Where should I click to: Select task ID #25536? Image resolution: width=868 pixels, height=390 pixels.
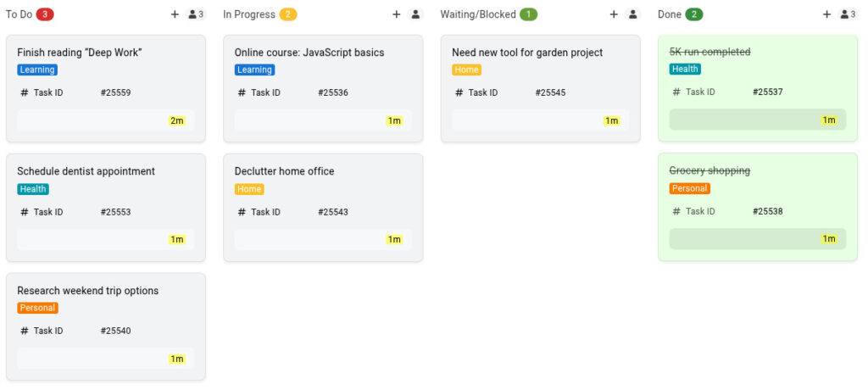[333, 92]
